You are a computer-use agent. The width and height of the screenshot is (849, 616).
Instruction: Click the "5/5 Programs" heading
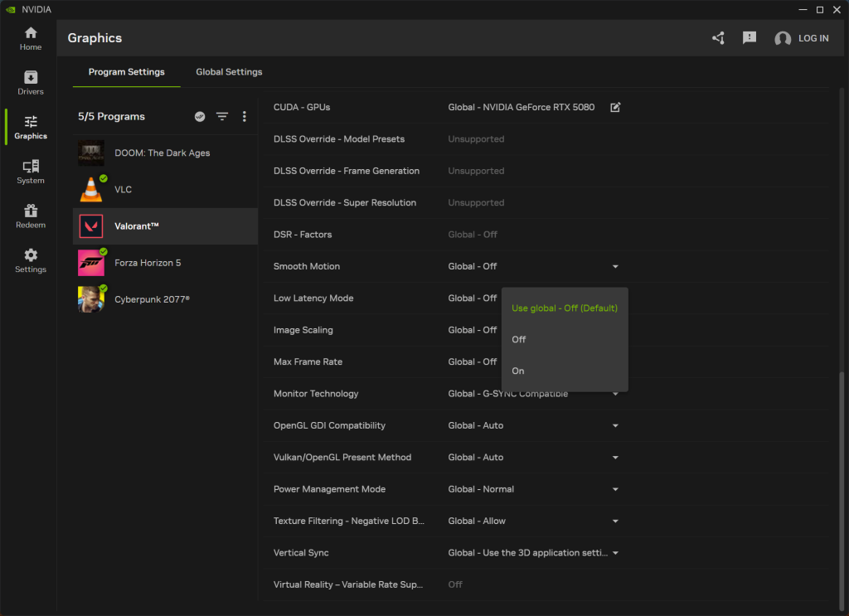click(x=112, y=116)
